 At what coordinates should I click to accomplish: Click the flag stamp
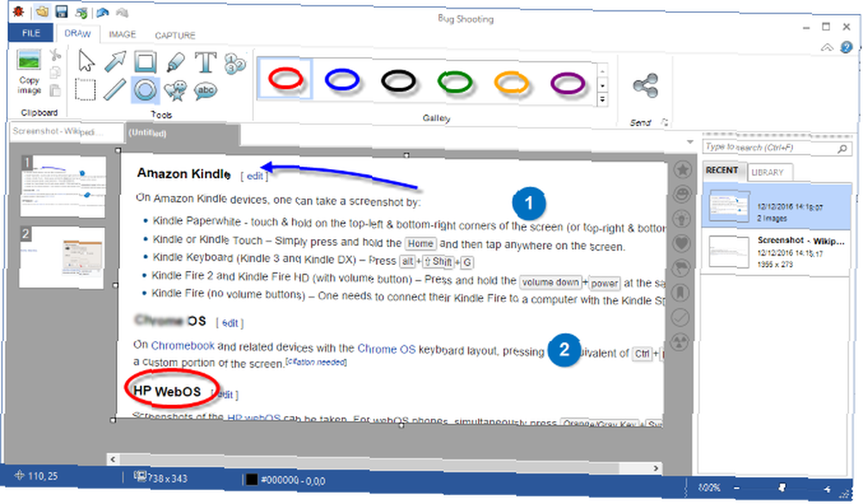[681, 268]
